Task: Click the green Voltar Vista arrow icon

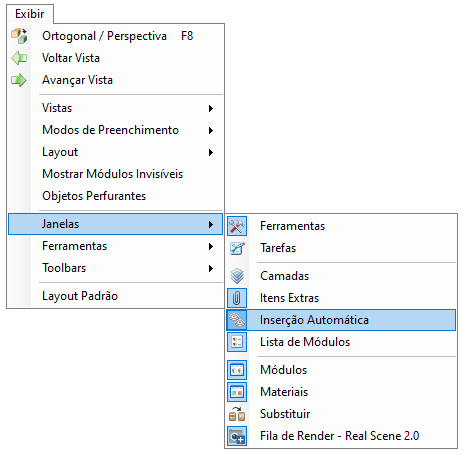Action: [x=19, y=58]
